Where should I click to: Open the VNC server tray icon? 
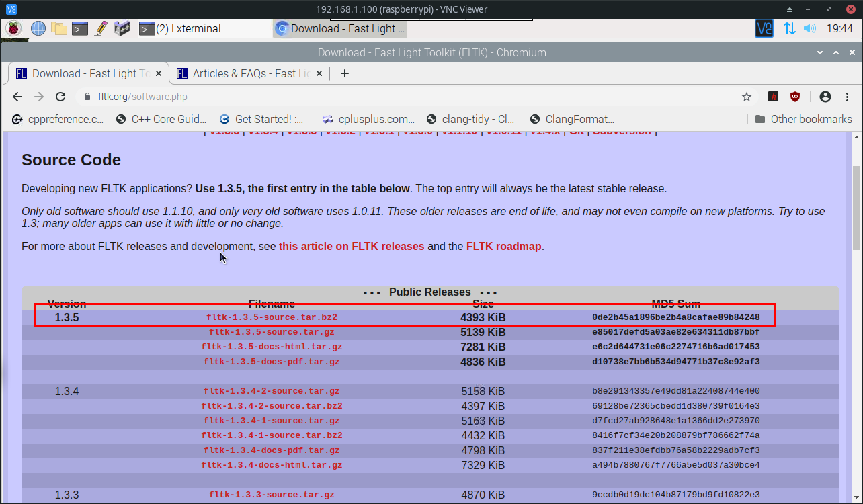click(764, 28)
